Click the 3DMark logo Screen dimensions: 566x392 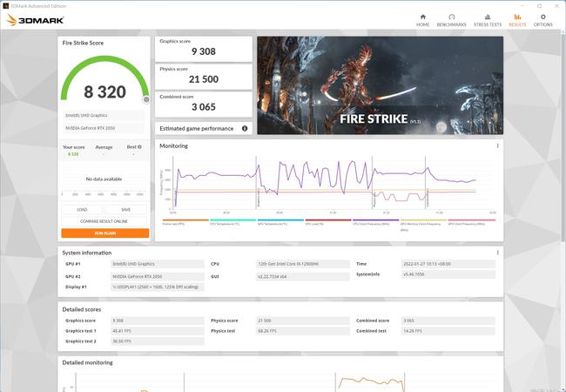pyautogui.click(x=36, y=20)
